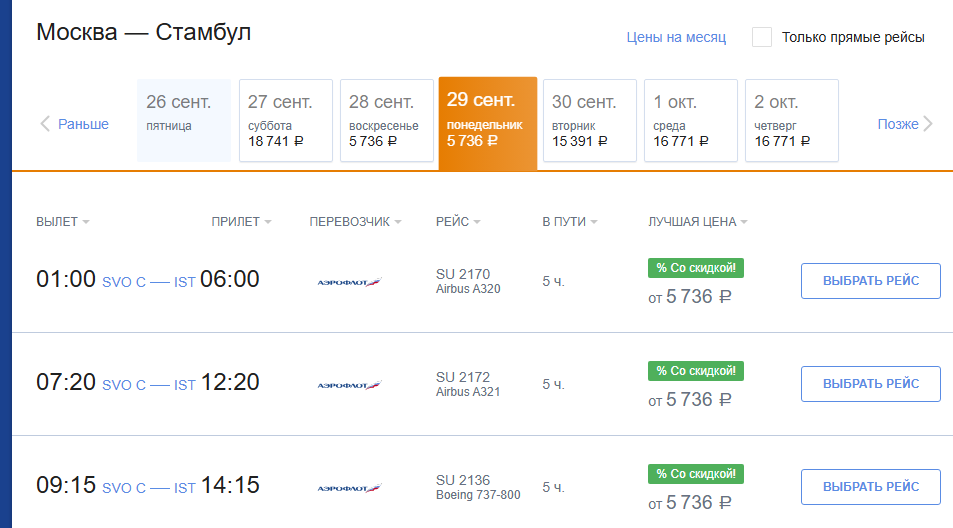
Task: Select the 27 сент. суббота date tab
Action: [x=285, y=120]
